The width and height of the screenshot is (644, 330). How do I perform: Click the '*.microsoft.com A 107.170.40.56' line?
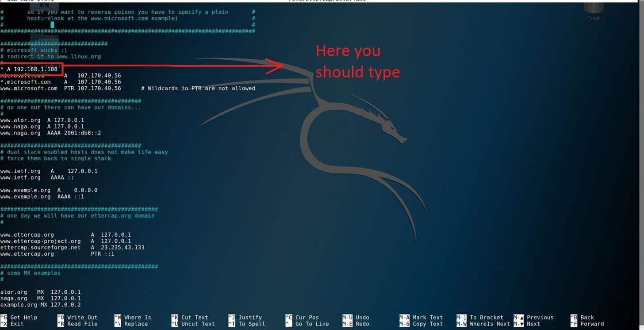[x=61, y=82]
